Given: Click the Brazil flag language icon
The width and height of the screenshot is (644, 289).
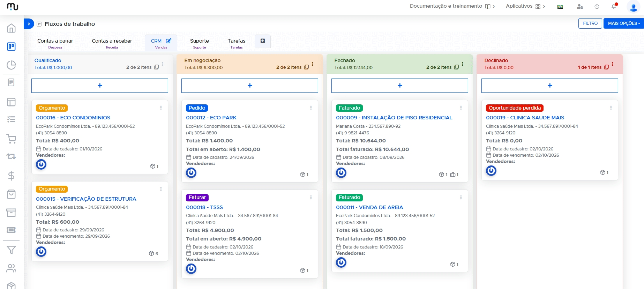Looking at the screenshot, I should [560, 7].
